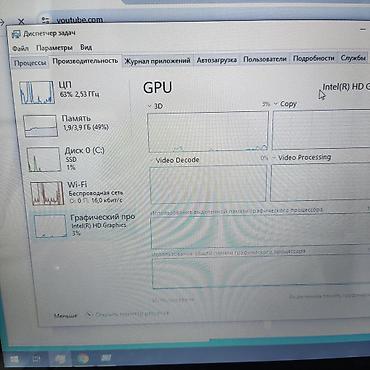370x370 pixels.
Task: Click the 3D engine usage graph
Action: (208, 131)
